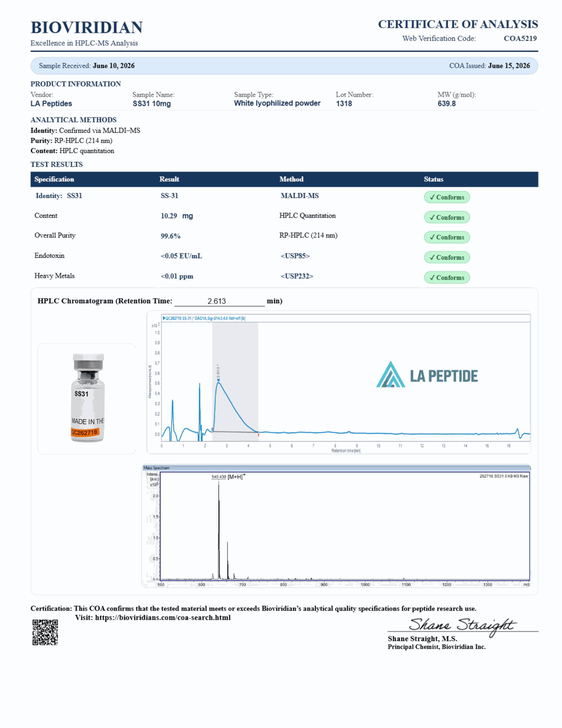Image resolution: width=562 pixels, height=728 pixels.
Task: Click the retention time field showing 2.613
Action: click(220, 301)
